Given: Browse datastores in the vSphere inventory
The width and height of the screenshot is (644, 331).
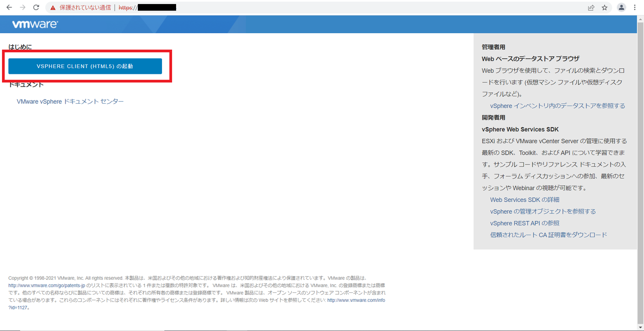Looking at the screenshot, I should (556, 106).
